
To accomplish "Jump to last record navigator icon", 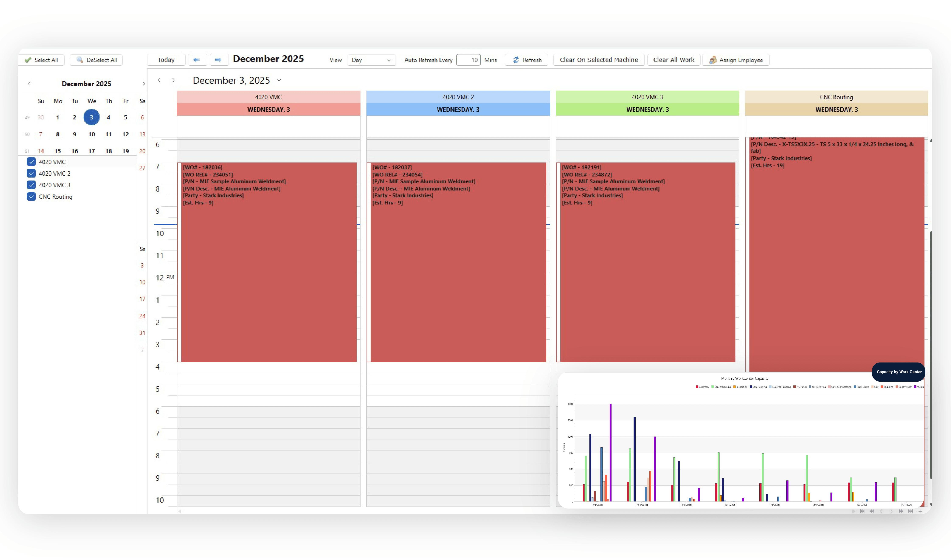I will (911, 511).
